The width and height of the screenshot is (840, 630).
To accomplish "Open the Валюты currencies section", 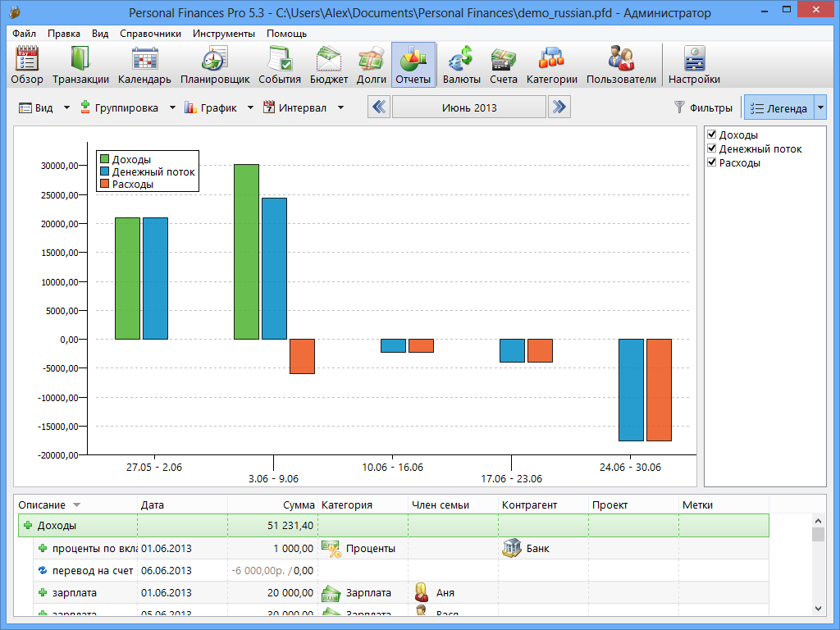I will pos(461,66).
